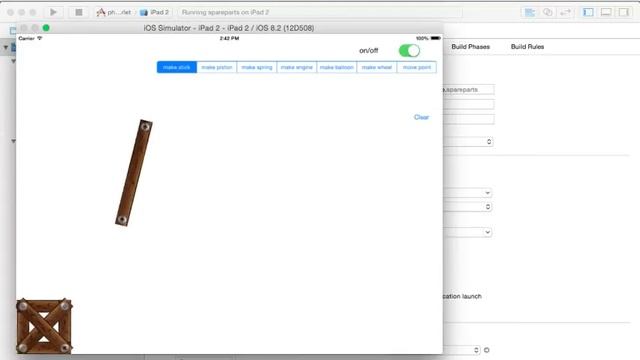The width and height of the screenshot is (640, 360).
Task: Click the simulator clock showing 2:42 PM
Action: pos(229,38)
